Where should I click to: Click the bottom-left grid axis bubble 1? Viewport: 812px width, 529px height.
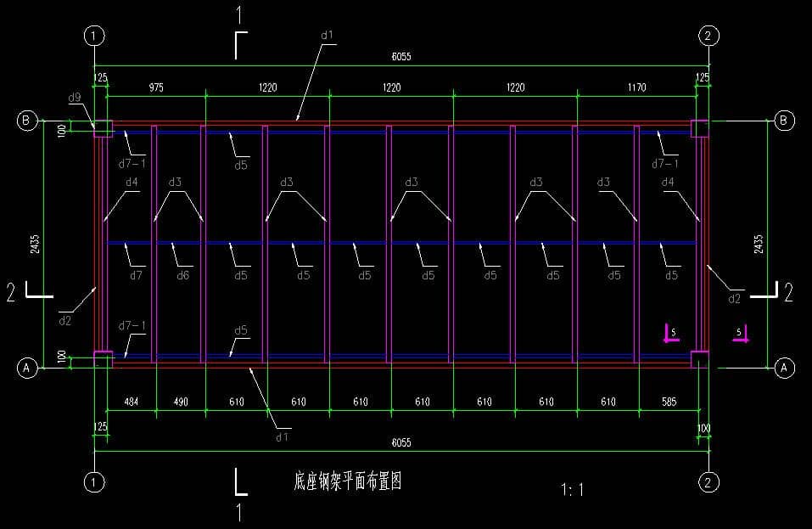point(94,482)
